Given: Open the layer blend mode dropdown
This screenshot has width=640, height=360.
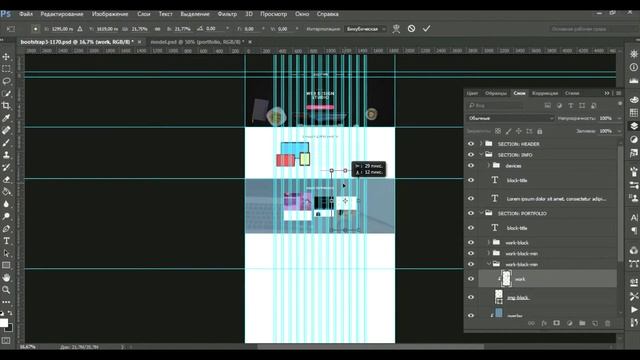Looking at the screenshot, I should 511,118.
